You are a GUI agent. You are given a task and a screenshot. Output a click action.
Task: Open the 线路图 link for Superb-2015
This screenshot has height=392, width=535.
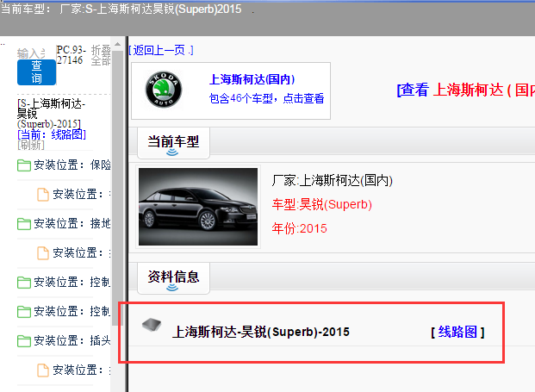457,332
